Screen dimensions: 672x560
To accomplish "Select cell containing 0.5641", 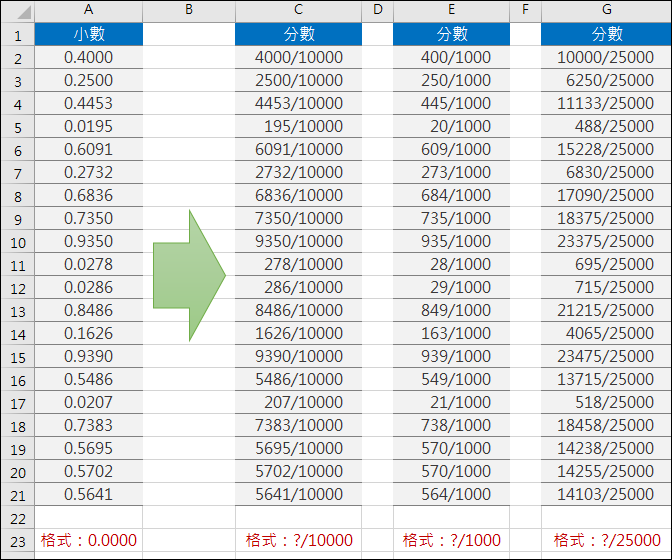I will (x=89, y=494).
